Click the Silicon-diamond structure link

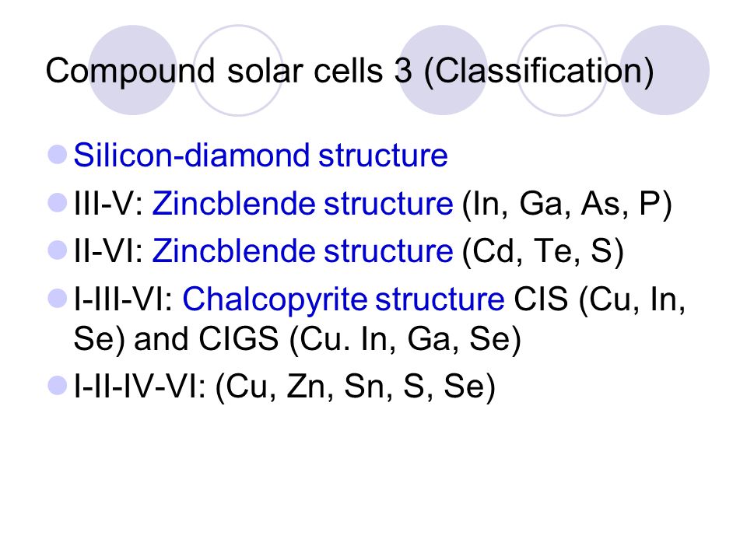(x=261, y=156)
